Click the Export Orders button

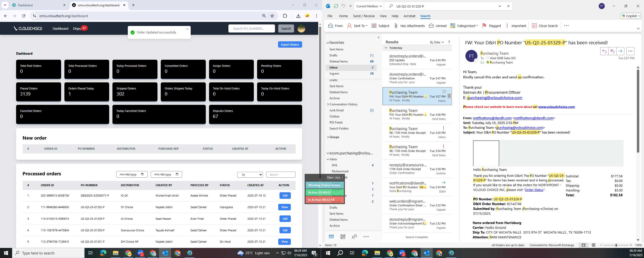[290, 45]
